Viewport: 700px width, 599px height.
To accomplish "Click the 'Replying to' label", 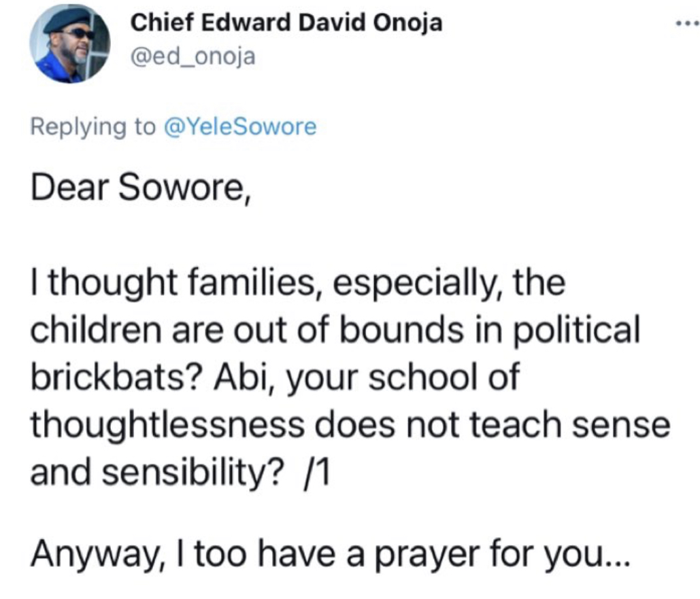I will [93, 126].
